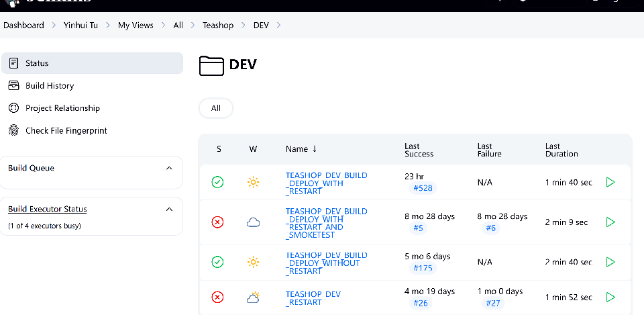This screenshot has width=644, height=315.
Task: Click the '2 min 9 sec' duration
Action: pos(566,222)
